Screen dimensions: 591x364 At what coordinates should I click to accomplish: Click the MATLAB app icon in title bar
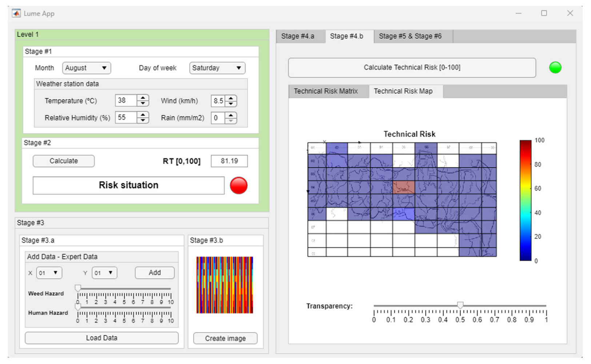pyautogui.click(x=16, y=13)
